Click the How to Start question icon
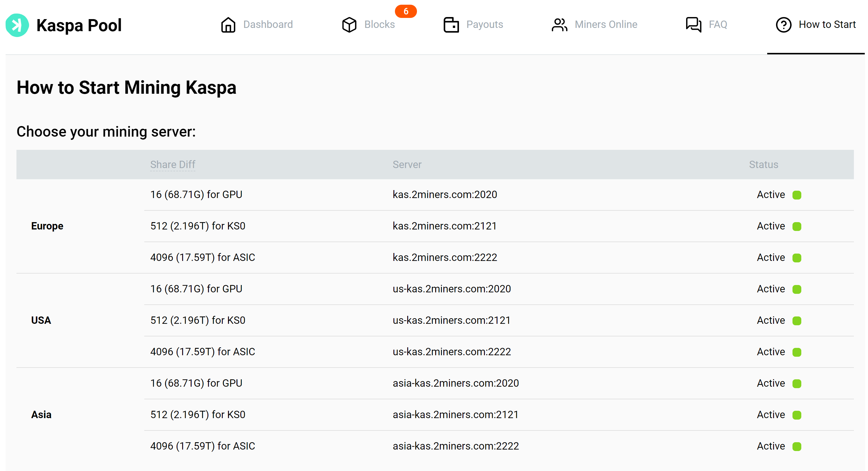The height and width of the screenshot is (471, 868). click(x=783, y=25)
